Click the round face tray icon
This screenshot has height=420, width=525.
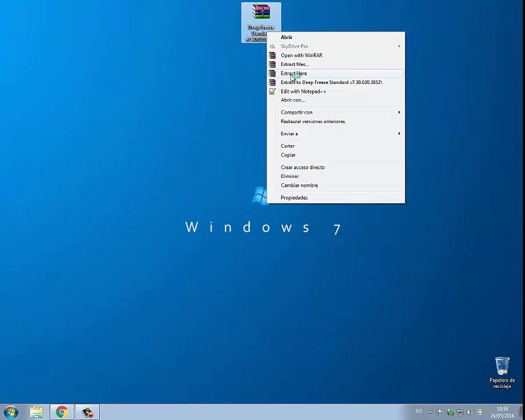coord(480,412)
